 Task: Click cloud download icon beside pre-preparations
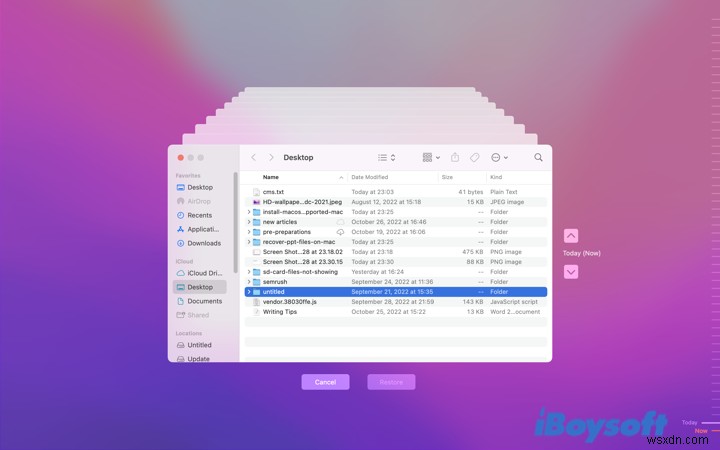point(340,232)
